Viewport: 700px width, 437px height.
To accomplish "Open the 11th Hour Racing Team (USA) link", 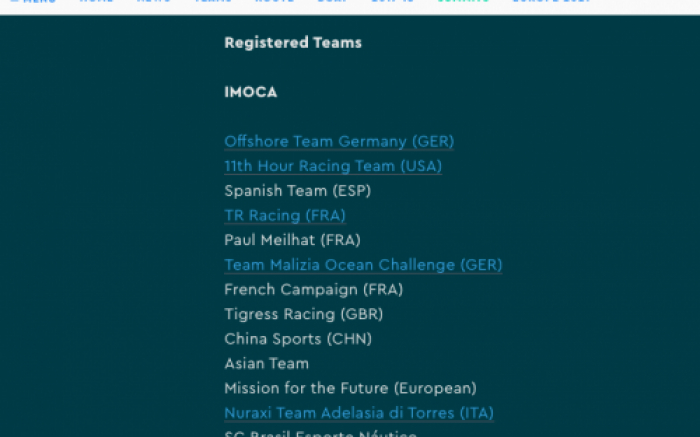I will coord(333,166).
